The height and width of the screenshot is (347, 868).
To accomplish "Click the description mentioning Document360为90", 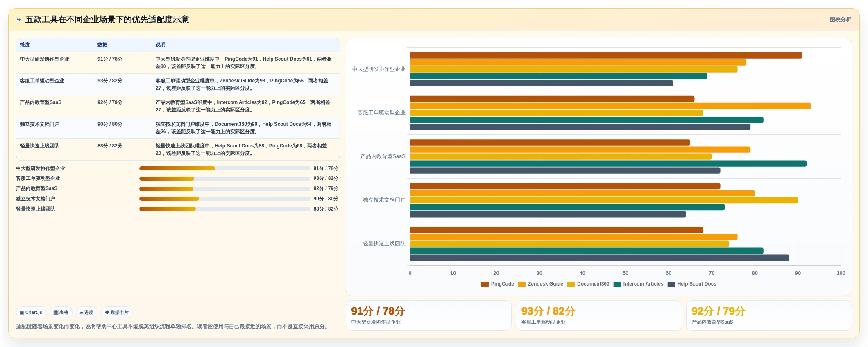I will click(x=244, y=128).
